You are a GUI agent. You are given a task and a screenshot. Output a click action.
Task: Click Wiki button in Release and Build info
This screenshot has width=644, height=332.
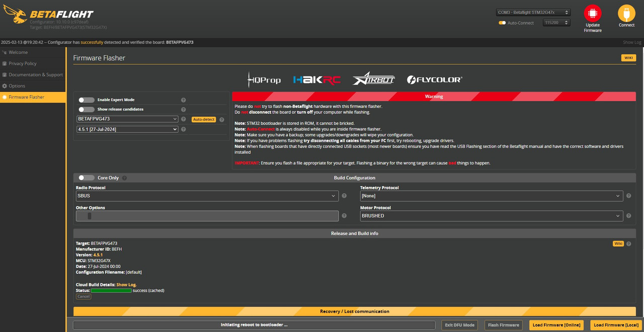pos(618,243)
